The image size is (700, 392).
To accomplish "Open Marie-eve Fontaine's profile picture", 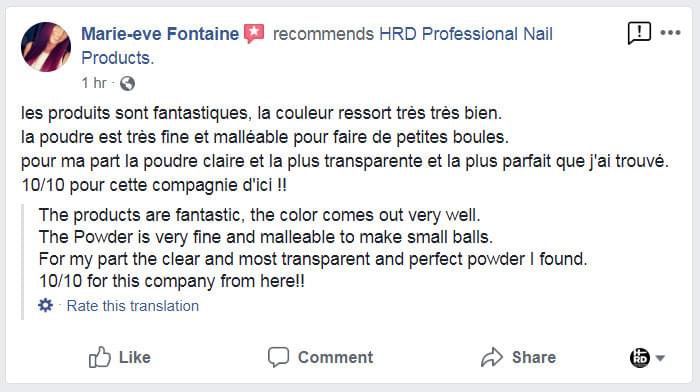I will [x=46, y=46].
